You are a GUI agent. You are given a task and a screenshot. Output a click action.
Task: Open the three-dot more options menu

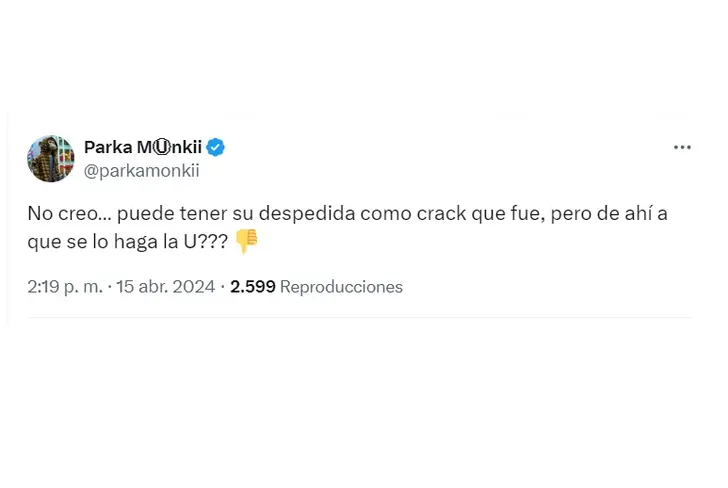coord(682,147)
